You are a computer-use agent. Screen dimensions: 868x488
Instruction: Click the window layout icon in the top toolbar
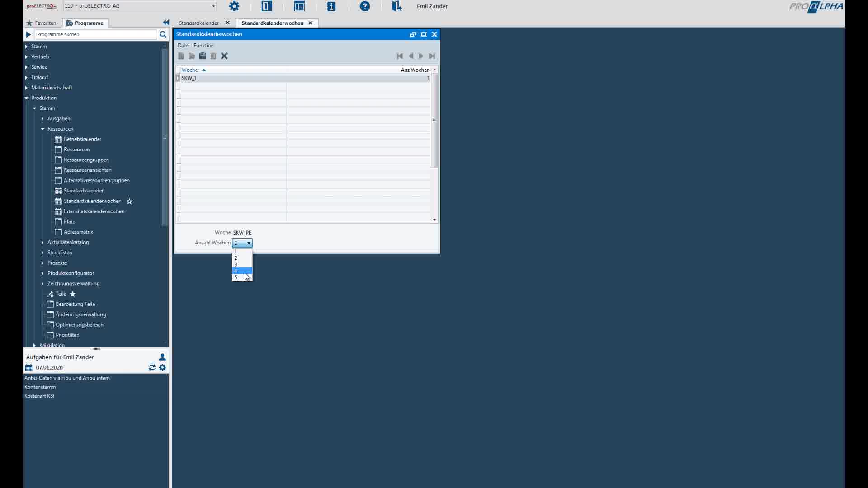click(299, 6)
